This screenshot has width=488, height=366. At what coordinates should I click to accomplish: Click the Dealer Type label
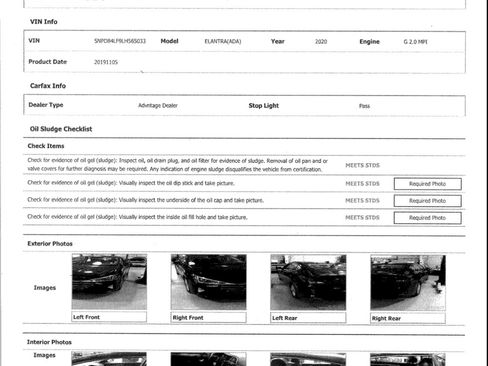[46, 105]
